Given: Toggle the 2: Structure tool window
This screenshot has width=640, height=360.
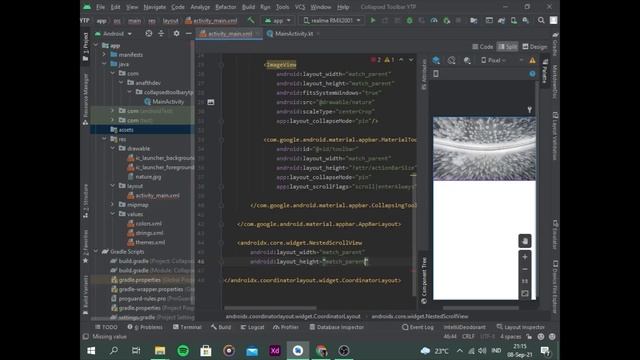Looking at the screenshot, I should (86, 200).
